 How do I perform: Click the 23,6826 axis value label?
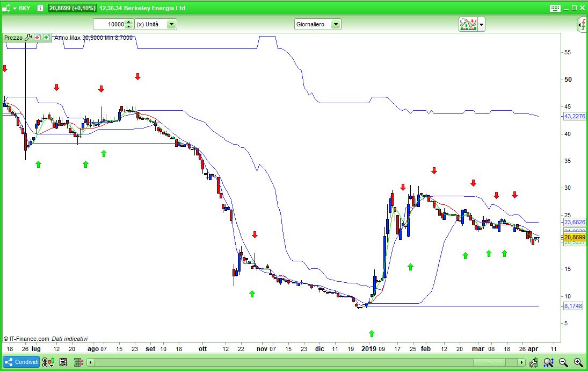tap(574, 222)
